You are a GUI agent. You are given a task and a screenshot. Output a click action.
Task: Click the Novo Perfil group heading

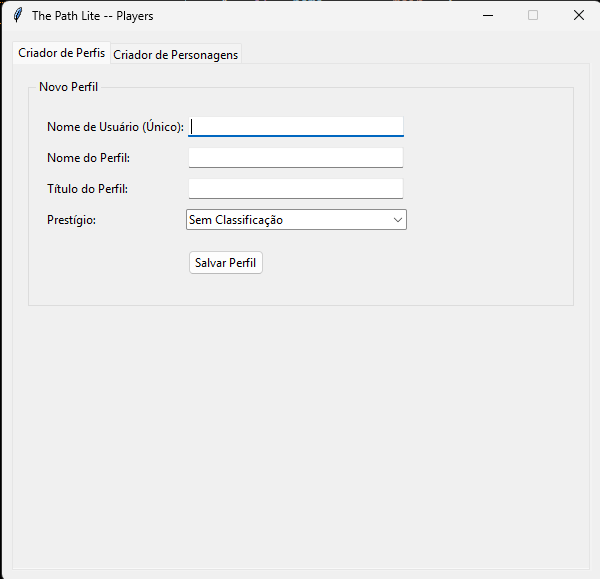pos(68,87)
